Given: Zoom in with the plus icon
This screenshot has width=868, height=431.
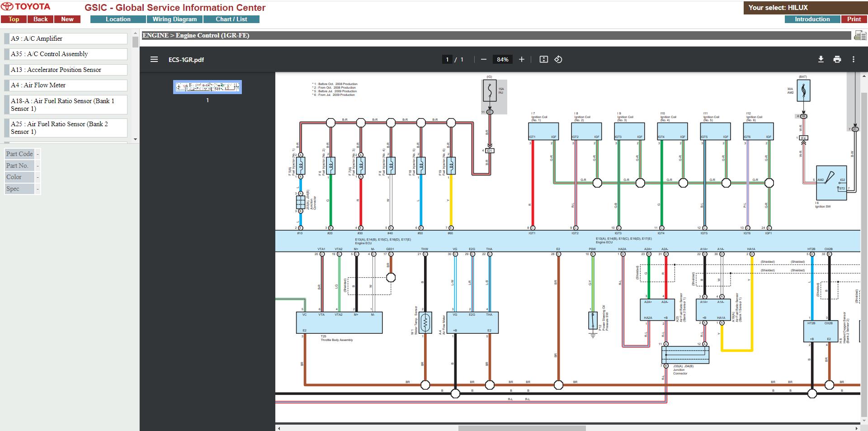Looking at the screenshot, I should [521, 59].
